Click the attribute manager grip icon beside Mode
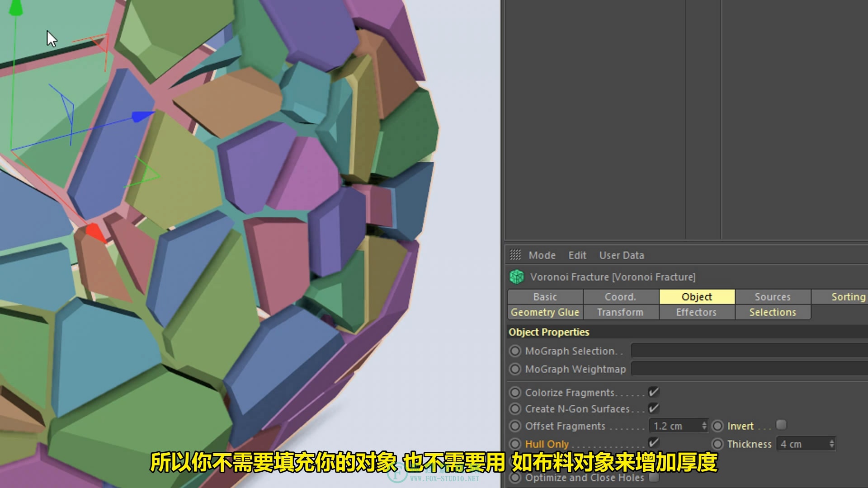 [x=515, y=255]
